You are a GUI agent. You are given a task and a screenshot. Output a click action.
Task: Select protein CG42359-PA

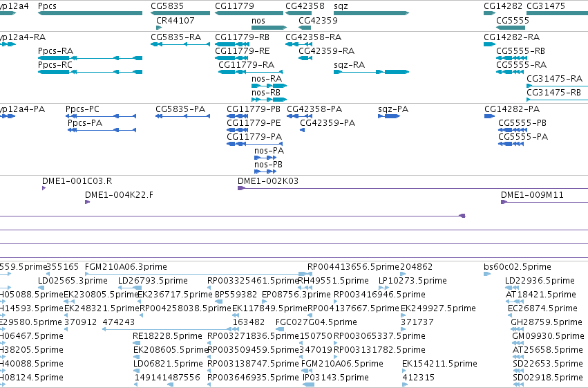328,123
